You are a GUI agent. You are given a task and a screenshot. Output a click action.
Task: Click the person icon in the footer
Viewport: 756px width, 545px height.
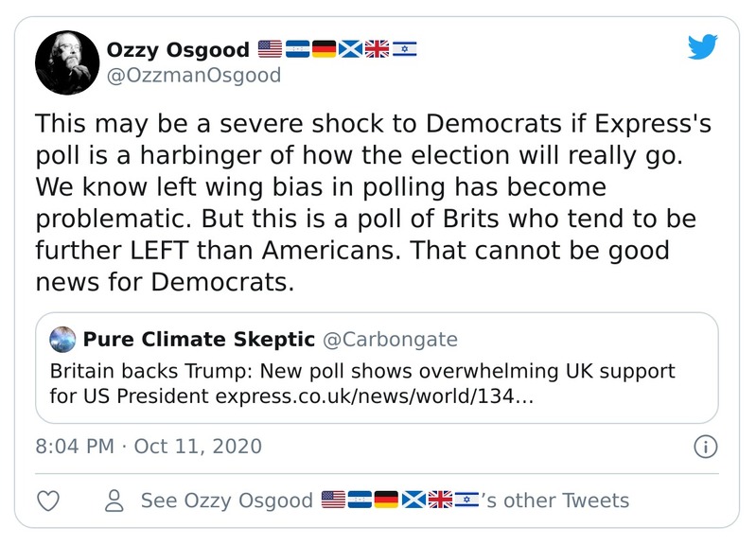114,501
